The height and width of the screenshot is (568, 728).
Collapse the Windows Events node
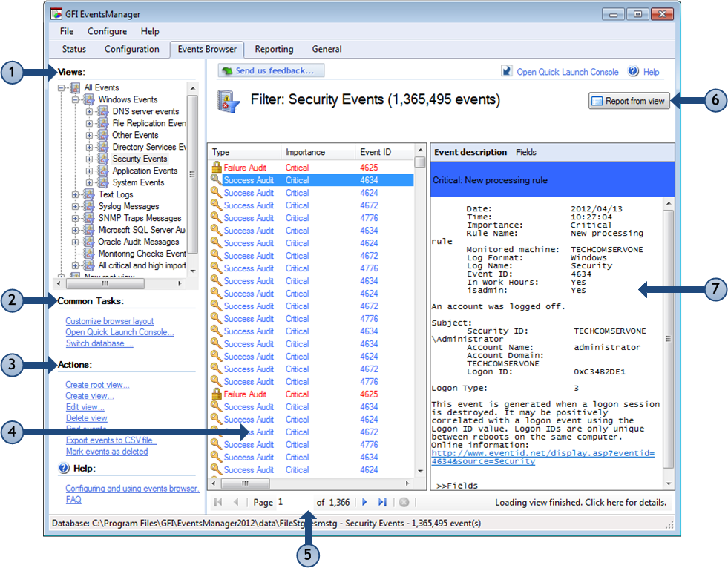click(75, 100)
